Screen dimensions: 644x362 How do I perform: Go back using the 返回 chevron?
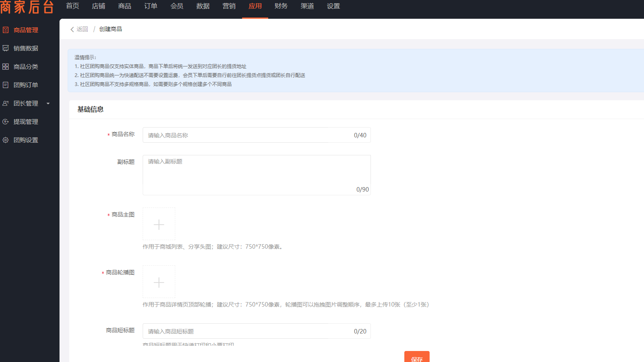click(x=73, y=29)
